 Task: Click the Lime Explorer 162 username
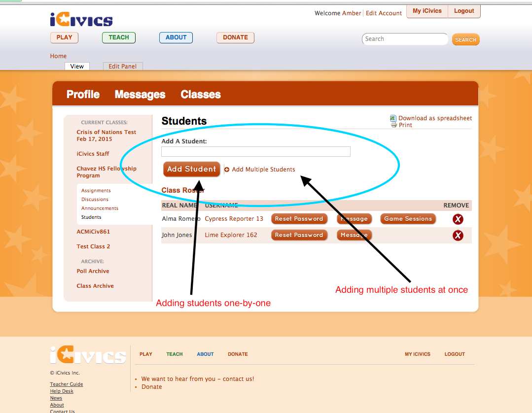tap(231, 235)
